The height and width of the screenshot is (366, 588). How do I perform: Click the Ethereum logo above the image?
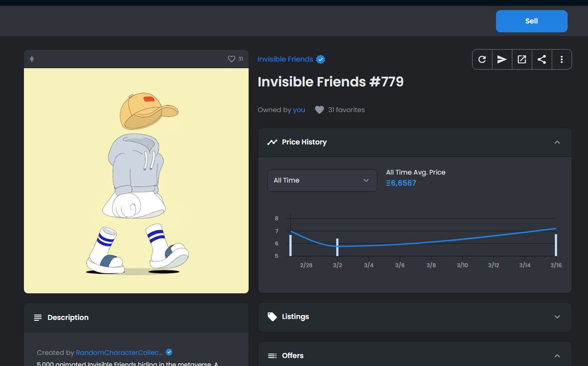[32, 59]
